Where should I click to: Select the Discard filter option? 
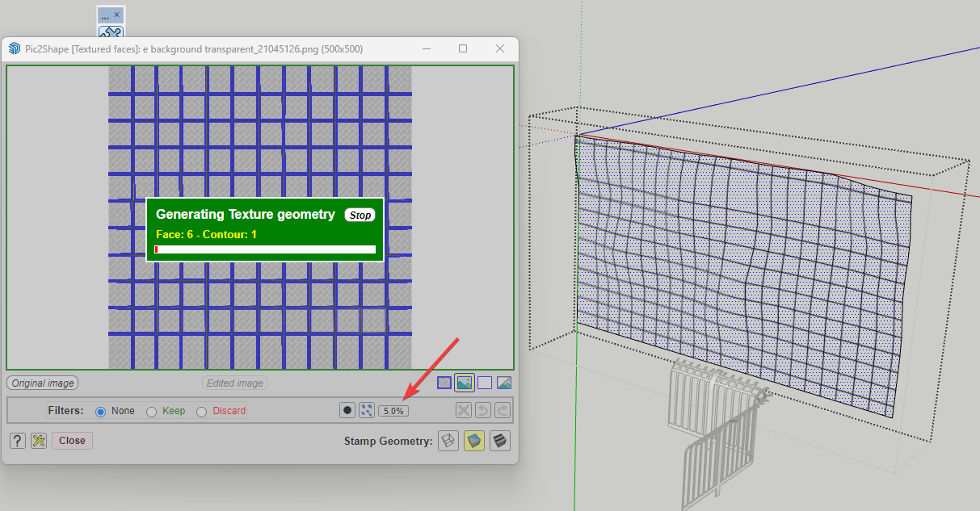tap(201, 411)
